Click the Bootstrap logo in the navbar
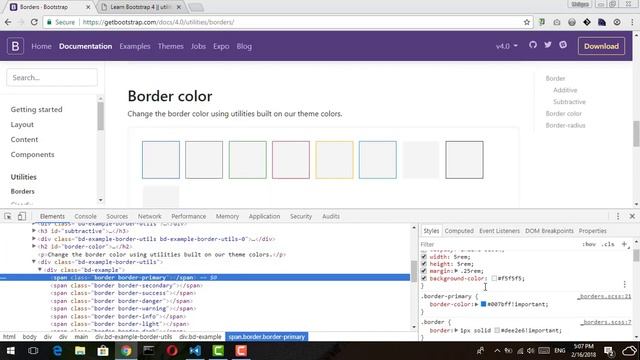The width and height of the screenshot is (640, 360). 15,46
